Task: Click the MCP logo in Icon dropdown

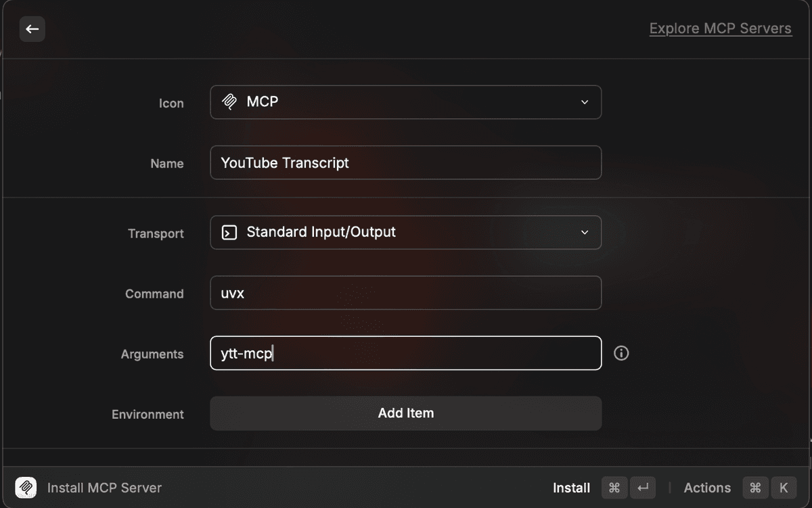Action: [229, 102]
